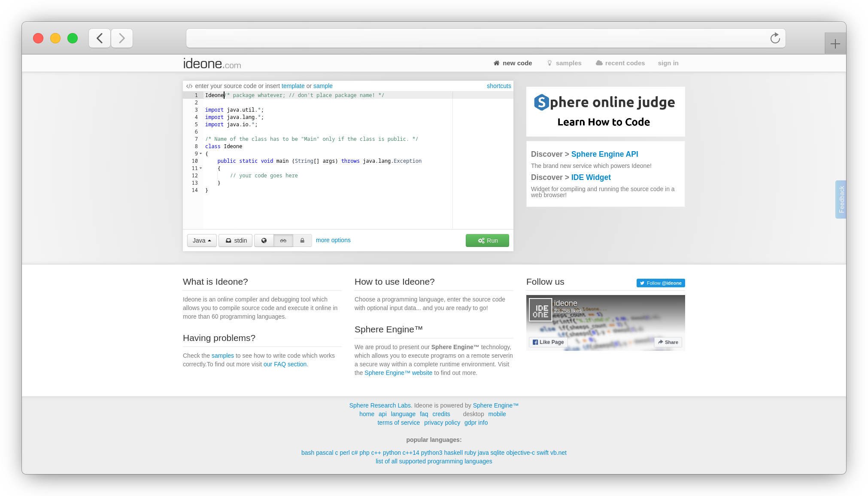Open the stdin input button
The width and height of the screenshot is (868, 496).
coord(236,240)
